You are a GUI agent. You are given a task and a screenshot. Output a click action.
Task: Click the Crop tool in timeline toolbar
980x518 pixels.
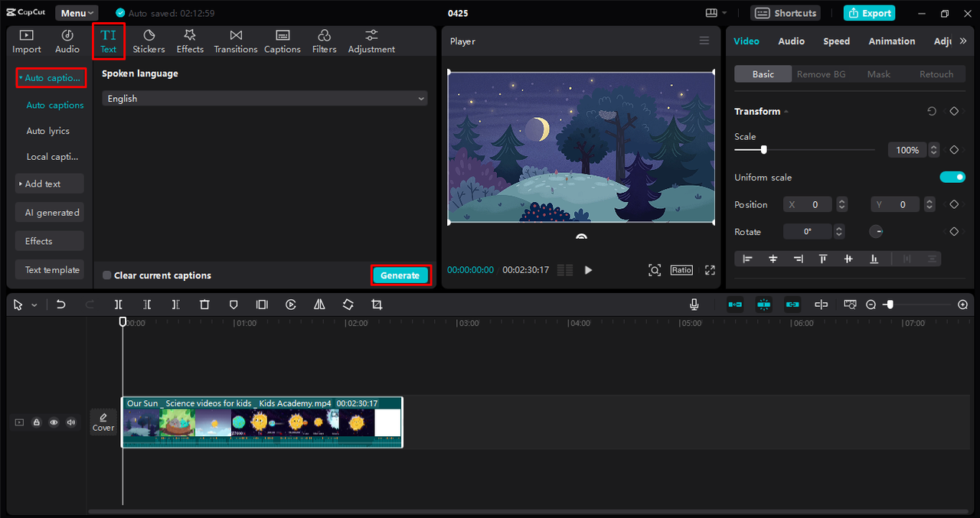377,305
